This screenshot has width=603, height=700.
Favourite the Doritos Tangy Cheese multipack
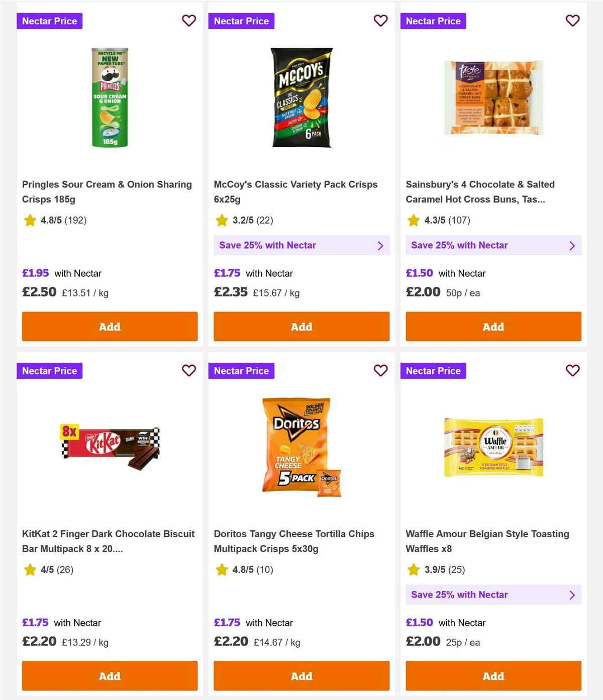pos(380,370)
